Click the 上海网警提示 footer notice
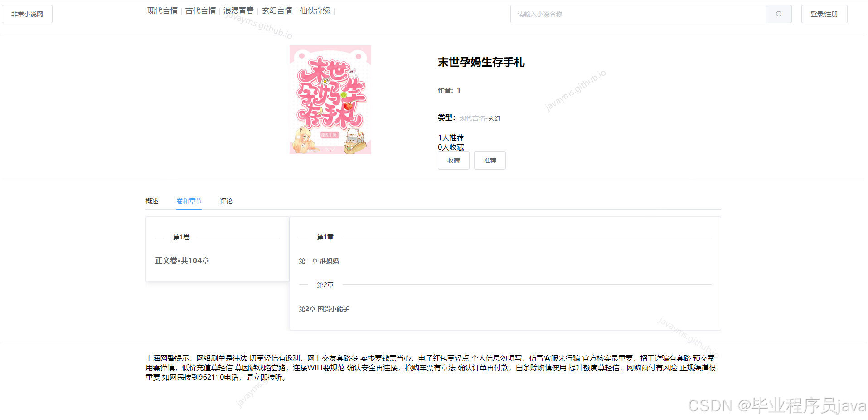Image resolution: width=868 pixels, height=420 pixels. (431, 367)
